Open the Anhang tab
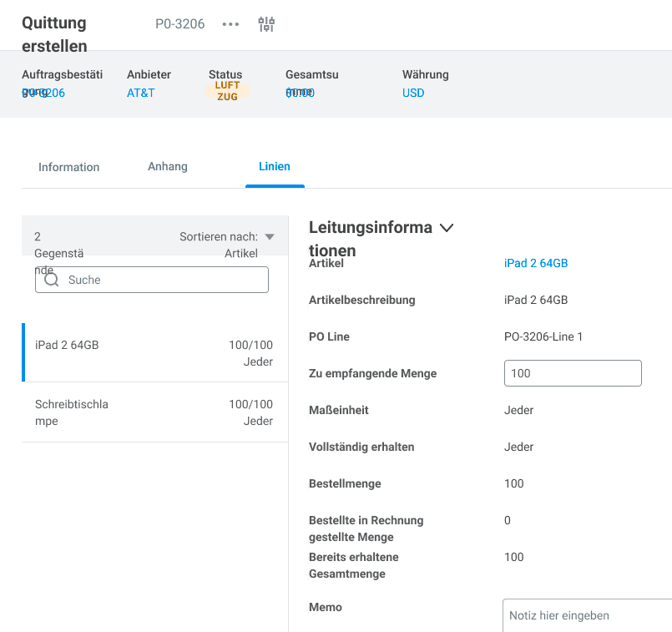The width and height of the screenshot is (672, 632). click(x=168, y=167)
